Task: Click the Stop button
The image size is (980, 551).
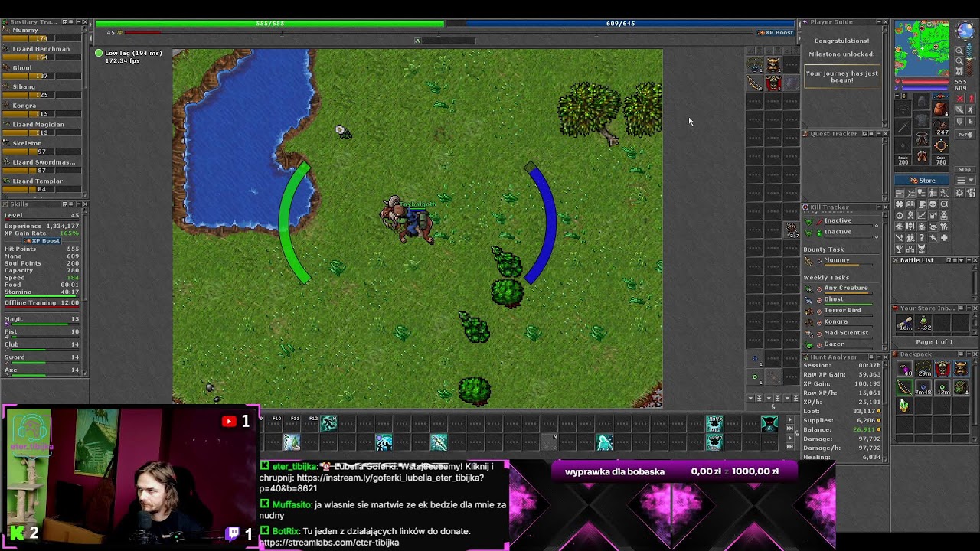Action: click(x=965, y=169)
